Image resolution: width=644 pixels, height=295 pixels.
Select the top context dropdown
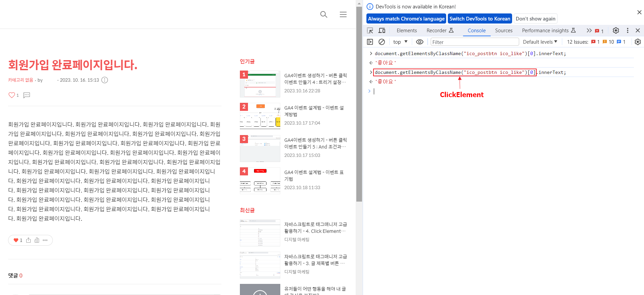(x=400, y=42)
